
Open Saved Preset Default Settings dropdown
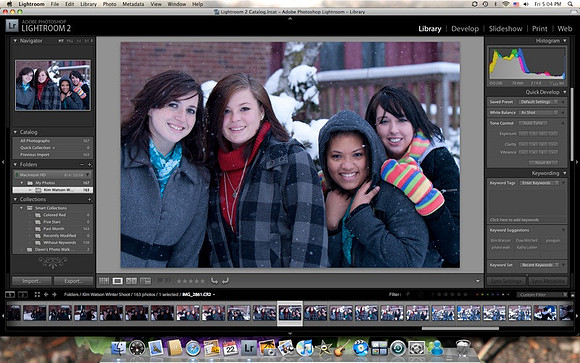click(x=539, y=102)
